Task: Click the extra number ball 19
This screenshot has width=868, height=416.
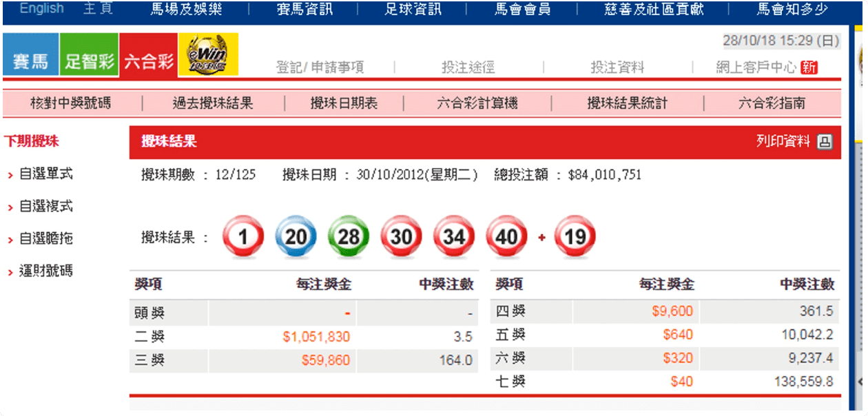Action: tap(575, 238)
